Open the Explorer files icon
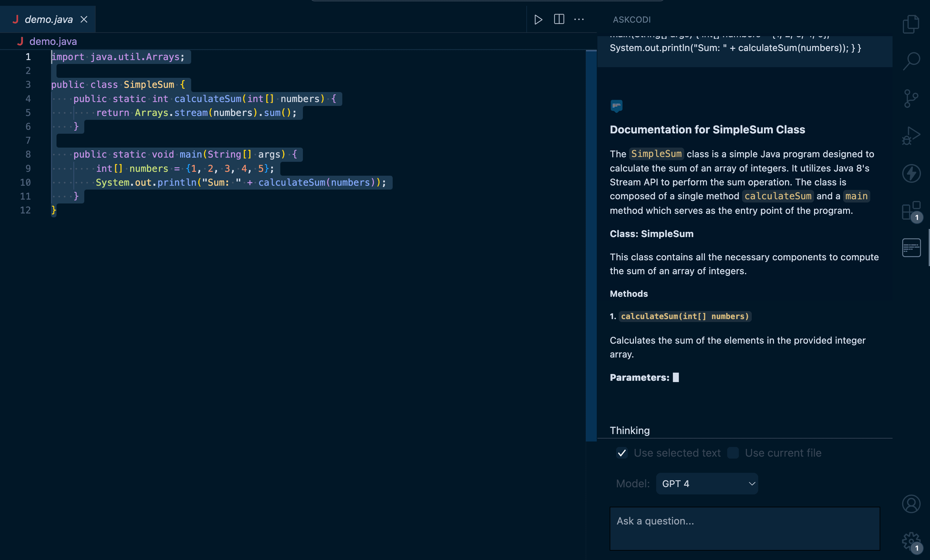The image size is (930, 560). [x=911, y=25]
